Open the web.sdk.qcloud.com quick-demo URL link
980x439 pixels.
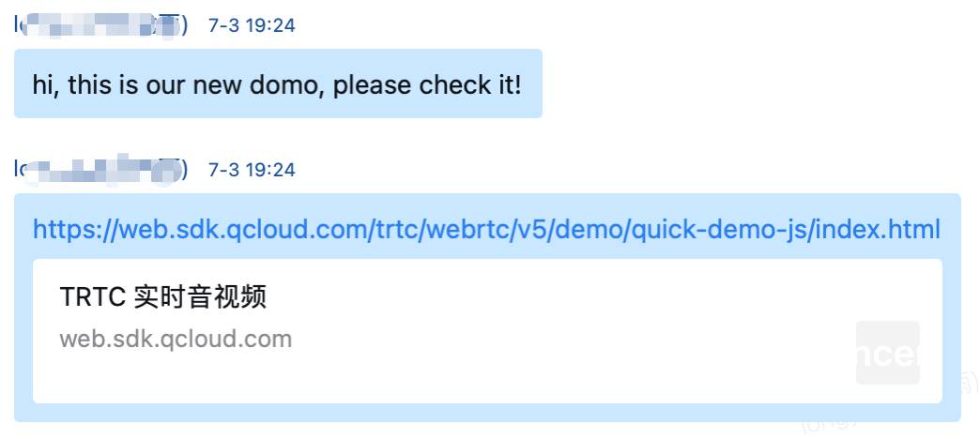click(486, 230)
